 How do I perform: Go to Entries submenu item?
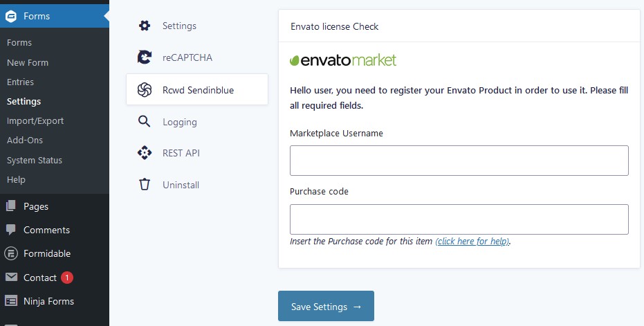click(20, 82)
